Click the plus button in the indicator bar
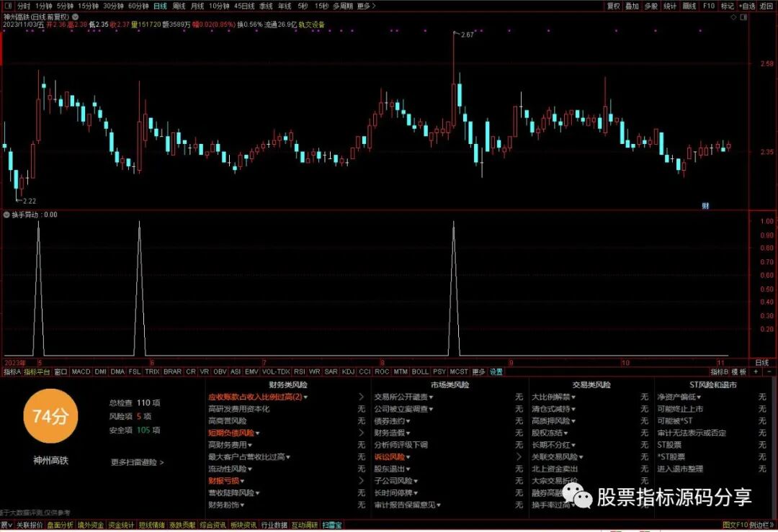778x532 pixels. click(x=756, y=371)
